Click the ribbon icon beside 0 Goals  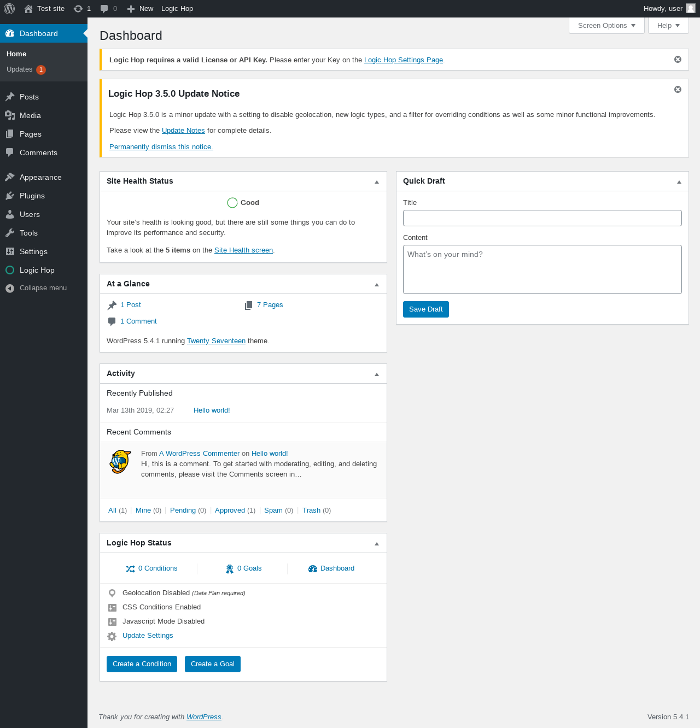[230, 569]
